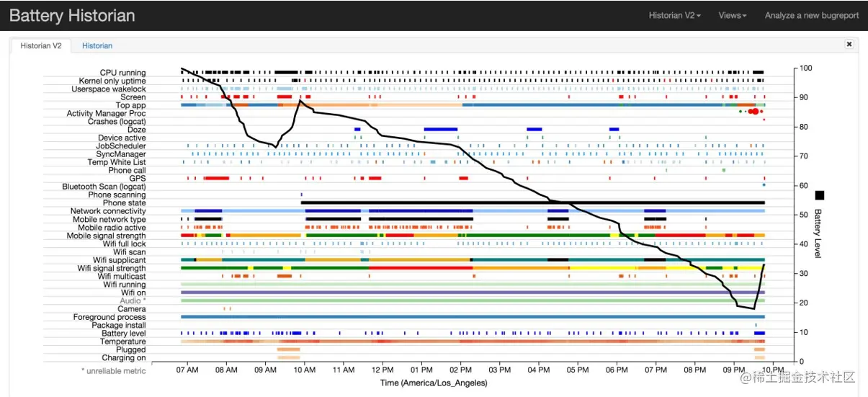Click the Kernel only uptime label
This screenshot has width=868, height=397.
coord(112,81)
